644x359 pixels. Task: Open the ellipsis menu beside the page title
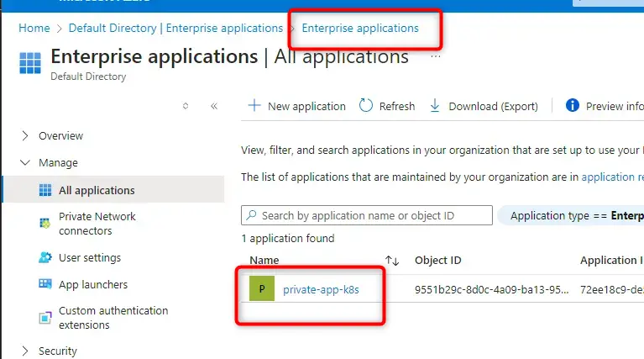coord(436,56)
